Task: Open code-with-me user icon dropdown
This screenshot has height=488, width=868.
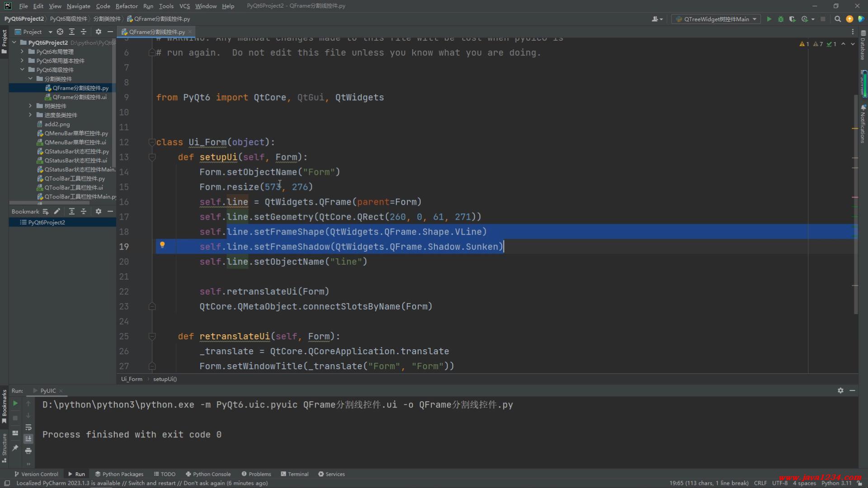Action: coord(657,19)
